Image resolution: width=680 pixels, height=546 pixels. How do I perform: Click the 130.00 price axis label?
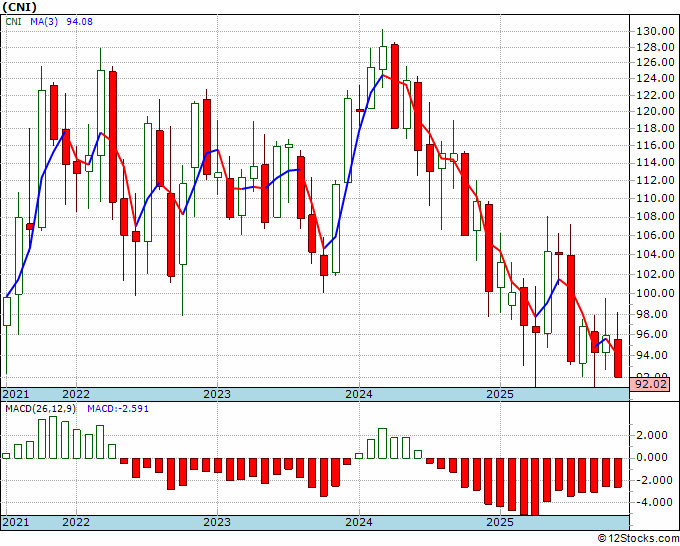655,31
